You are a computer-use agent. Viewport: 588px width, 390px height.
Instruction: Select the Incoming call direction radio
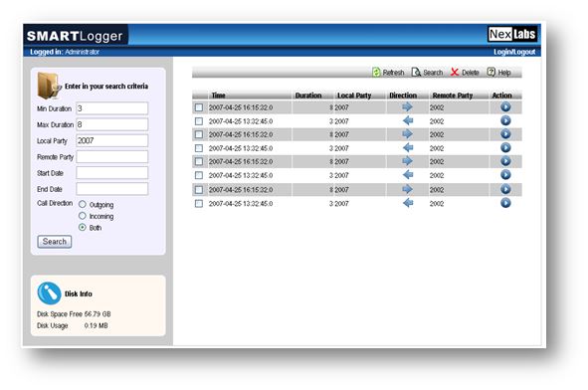click(x=83, y=216)
